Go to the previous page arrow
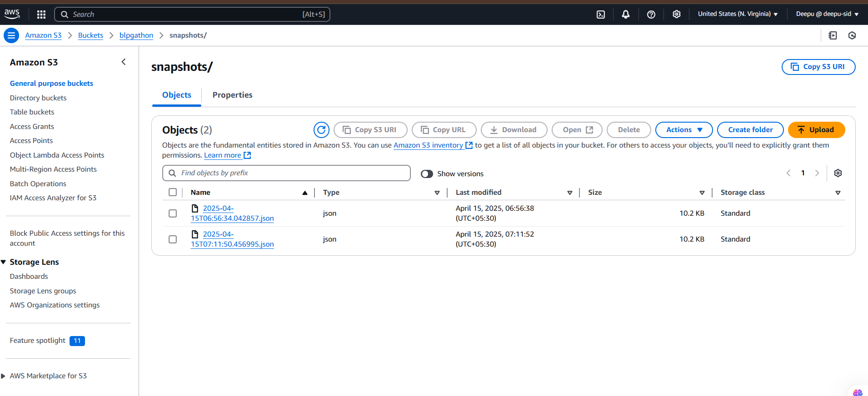This screenshot has height=396, width=868. point(788,173)
